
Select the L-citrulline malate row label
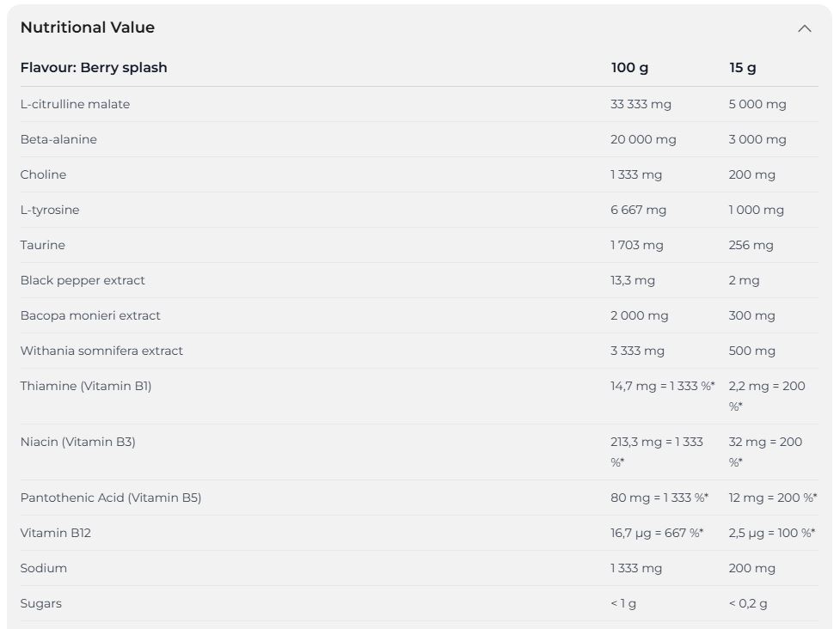75,104
